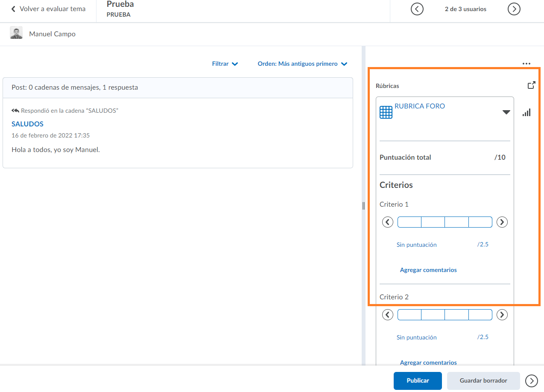Screen dimensions: 544x392
Task: Open the Orden: Más antiguos primero dropdown
Action: (302, 64)
